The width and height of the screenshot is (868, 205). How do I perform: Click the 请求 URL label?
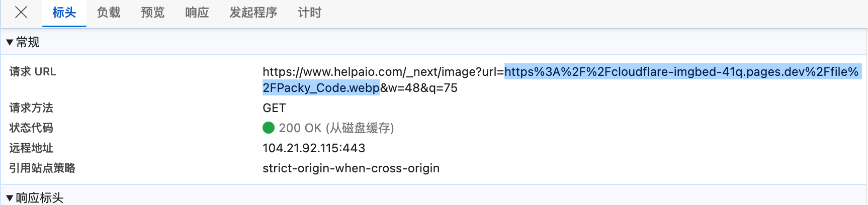pyautogui.click(x=33, y=72)
